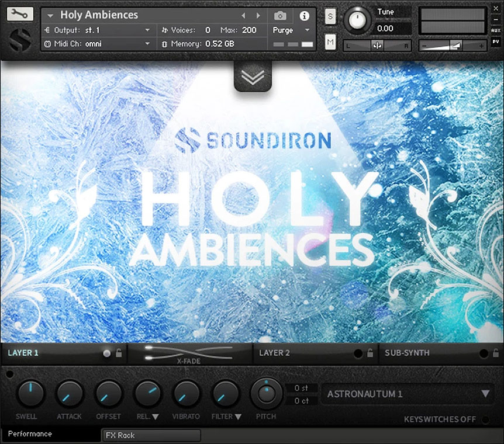Toggle the Keyswitches Off indicator
The image size is (504, 444).
(486, 419)
